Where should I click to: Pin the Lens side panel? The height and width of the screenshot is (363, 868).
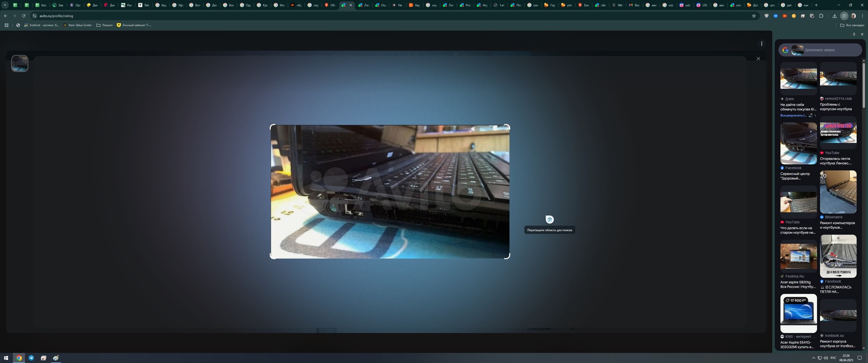(x=854, y=34)
